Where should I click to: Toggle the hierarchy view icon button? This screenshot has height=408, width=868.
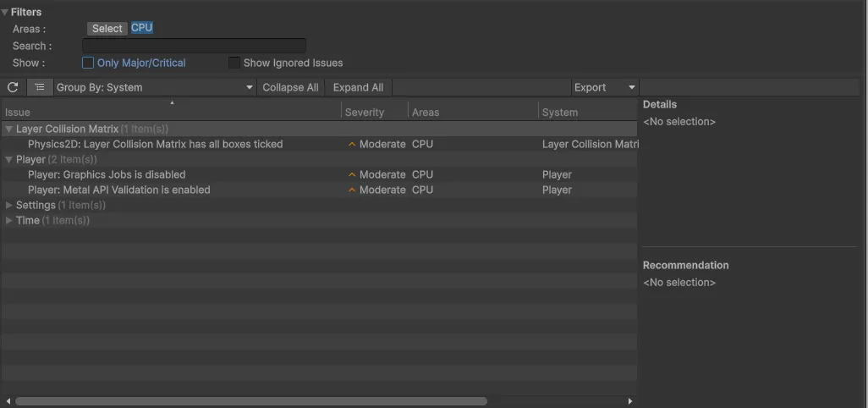click(x=39, y=87)
